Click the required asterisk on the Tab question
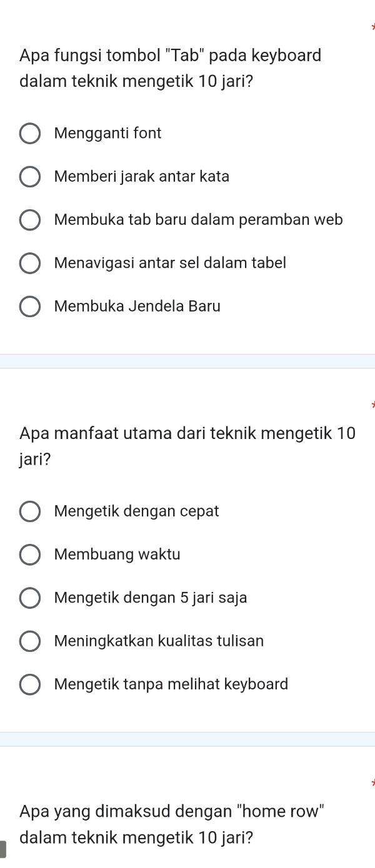 [373, 26]
